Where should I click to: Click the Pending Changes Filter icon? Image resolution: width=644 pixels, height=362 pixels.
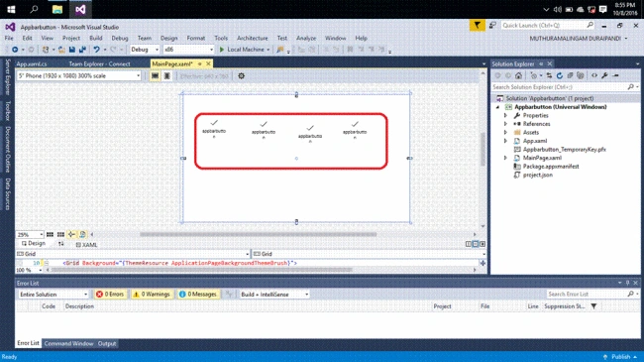point(533,75)
